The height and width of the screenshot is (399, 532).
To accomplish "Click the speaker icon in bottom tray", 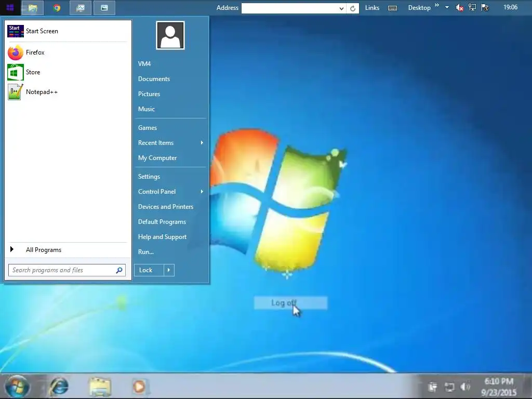I will [465, 387].
